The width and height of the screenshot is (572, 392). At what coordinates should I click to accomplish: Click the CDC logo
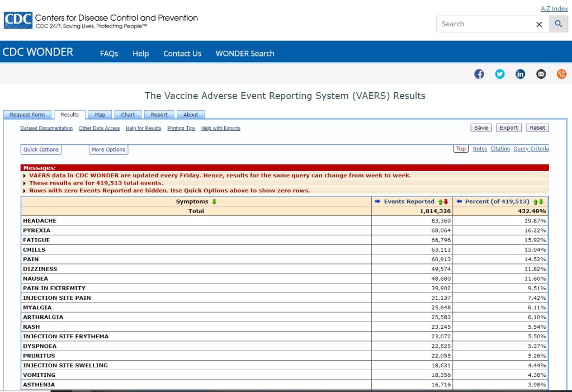click(18, 21)
